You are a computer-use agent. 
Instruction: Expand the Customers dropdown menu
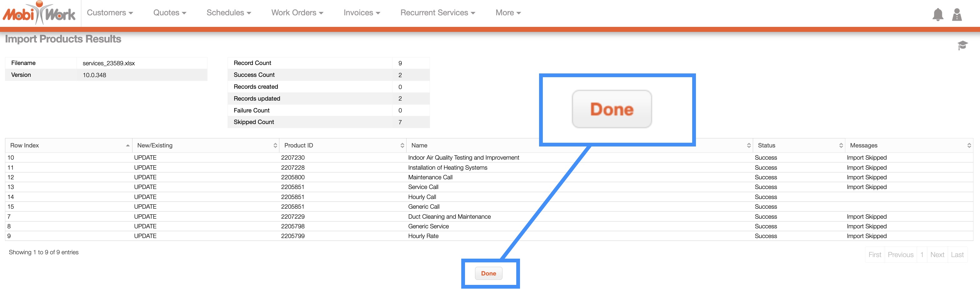(110, 13)
